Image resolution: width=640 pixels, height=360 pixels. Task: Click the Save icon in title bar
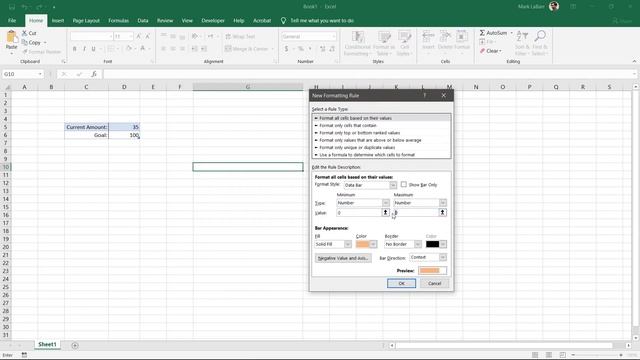12,7
